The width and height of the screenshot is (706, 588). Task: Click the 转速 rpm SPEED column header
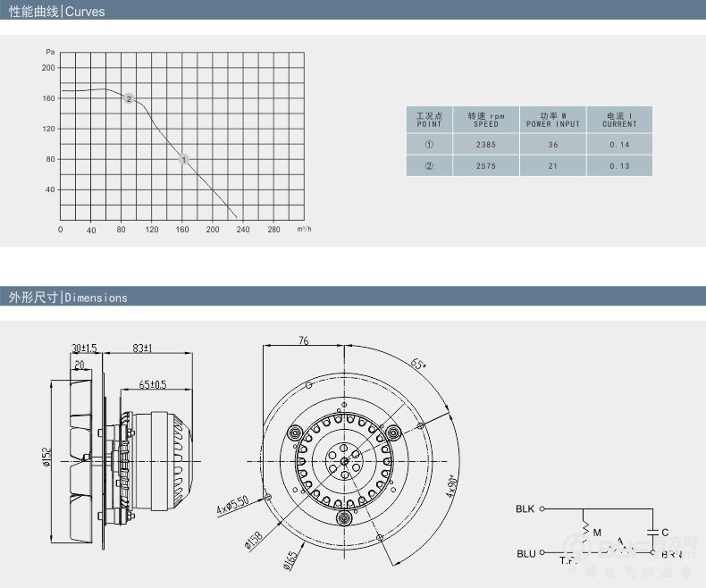pos(486,120)
